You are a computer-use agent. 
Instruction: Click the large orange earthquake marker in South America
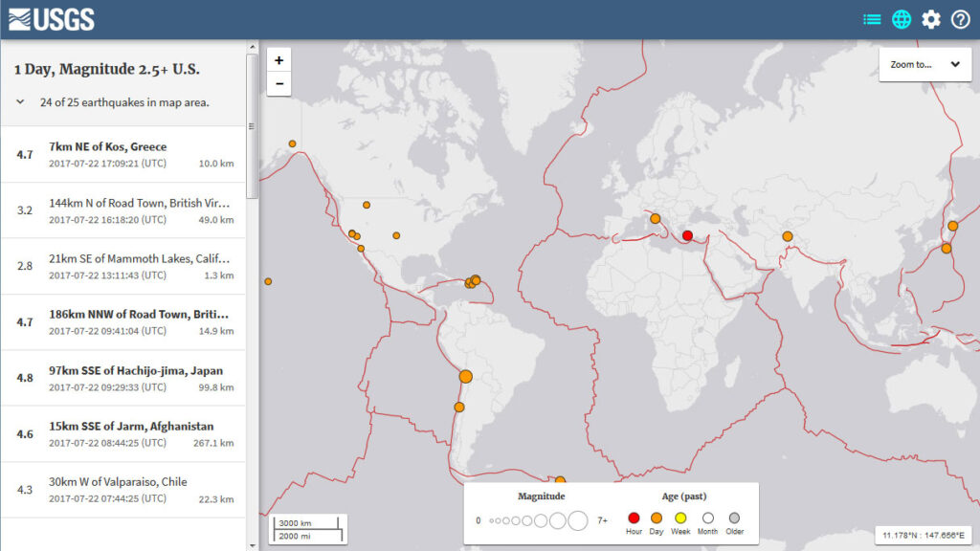[466, 377]
